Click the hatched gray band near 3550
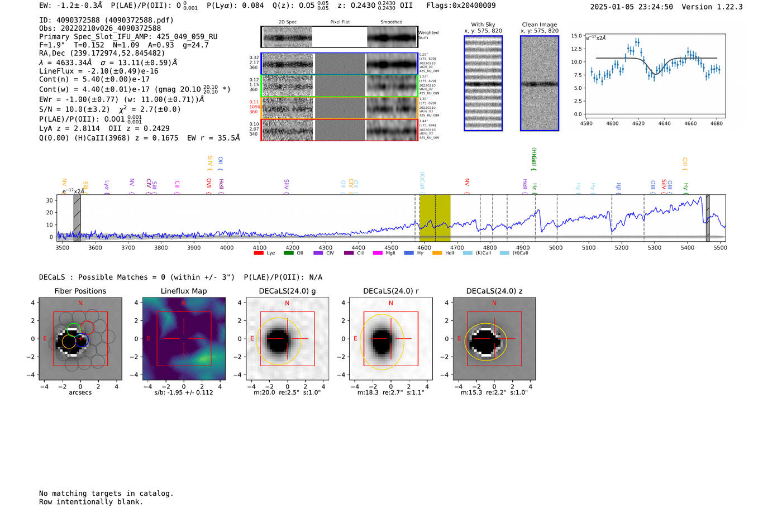The height and width of the screenshot is (532, 782). click(x=77, y=218)
